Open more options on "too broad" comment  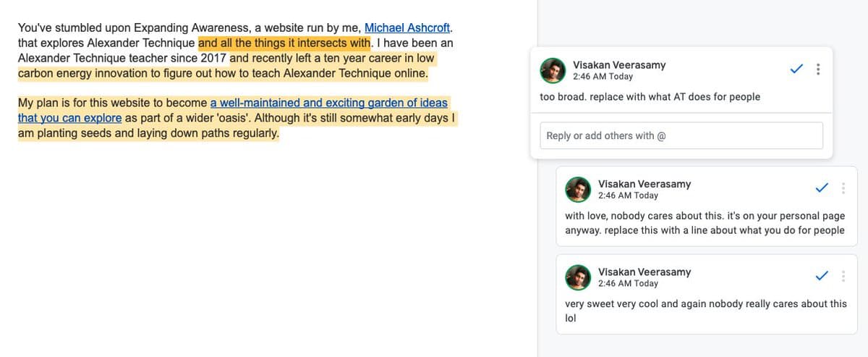pyautogui.click(x=818, y=70)
